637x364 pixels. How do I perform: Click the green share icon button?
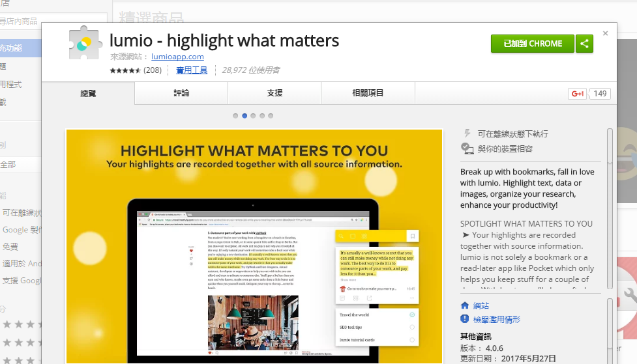coord(584,44)
